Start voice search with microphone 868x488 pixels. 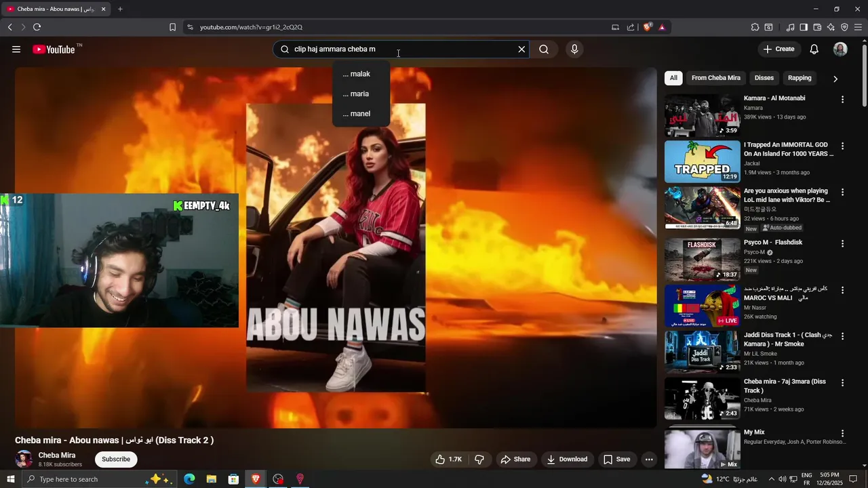pyautogui.click(x=574, y=49)
